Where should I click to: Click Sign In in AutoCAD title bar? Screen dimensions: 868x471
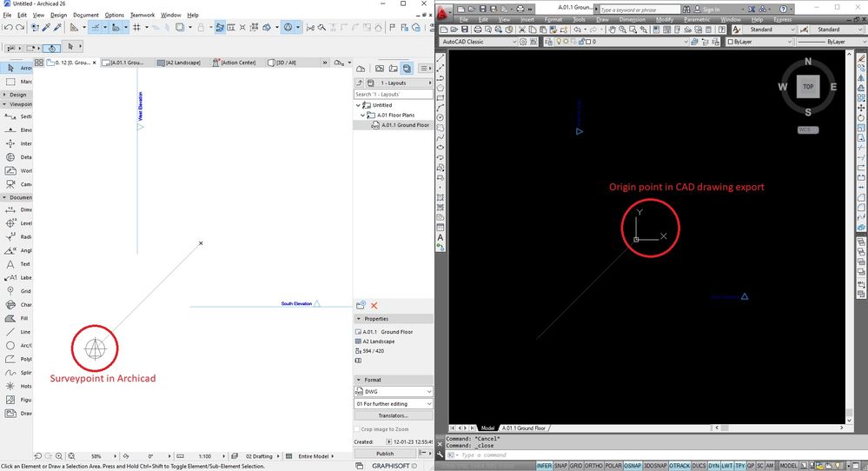click(x=711, y=10)
